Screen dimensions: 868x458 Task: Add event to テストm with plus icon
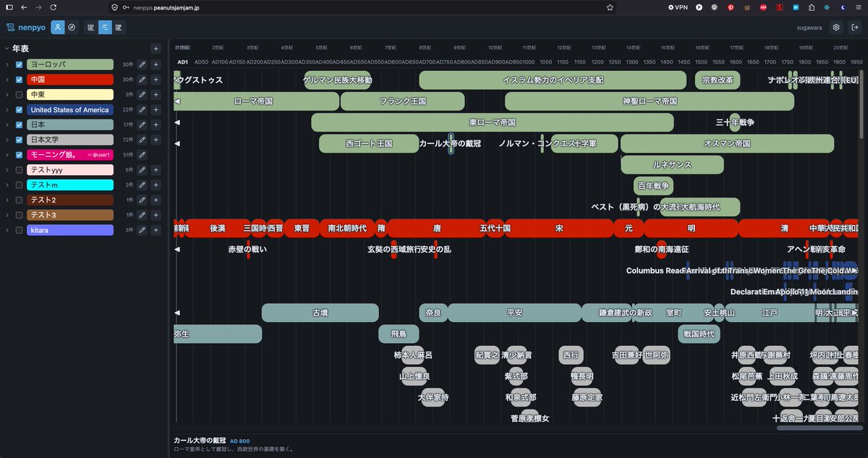coord(156,185)
